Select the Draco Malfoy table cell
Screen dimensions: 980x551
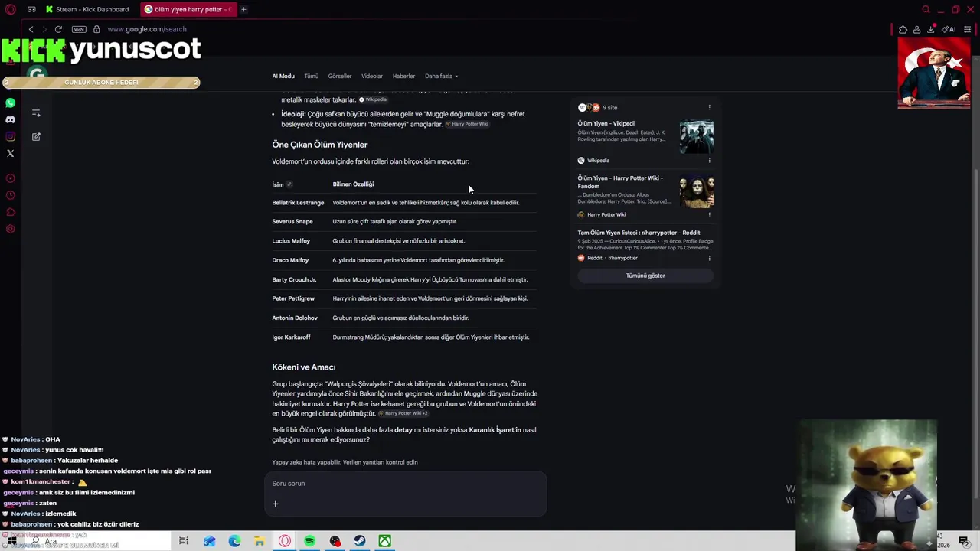(x=290, y=260)
